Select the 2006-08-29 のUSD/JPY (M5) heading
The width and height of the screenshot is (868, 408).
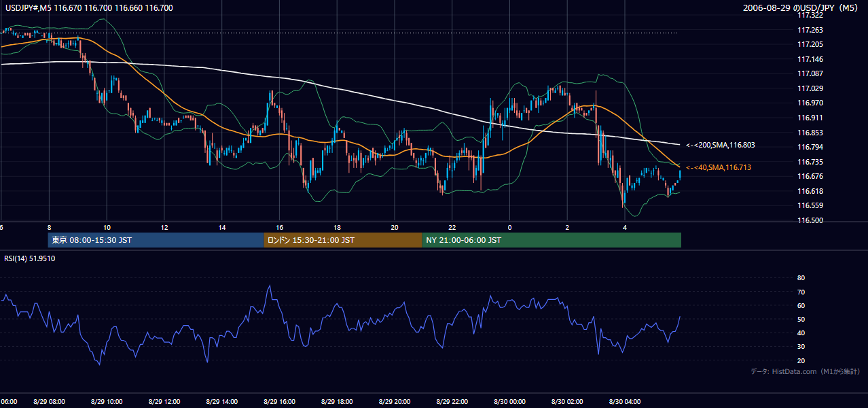pos(801,7)
